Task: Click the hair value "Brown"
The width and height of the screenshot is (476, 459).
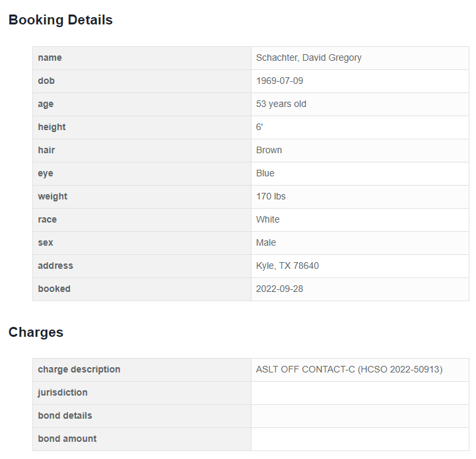Action: (269, 150)
